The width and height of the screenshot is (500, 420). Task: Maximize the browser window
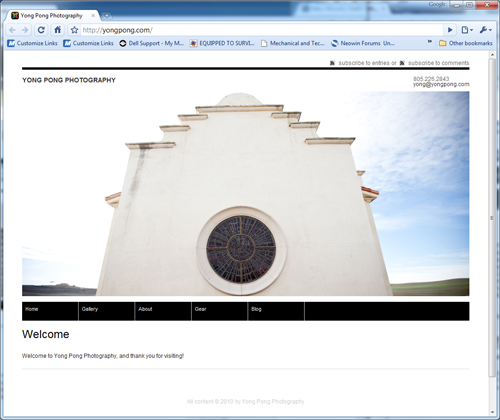point(469,5)
